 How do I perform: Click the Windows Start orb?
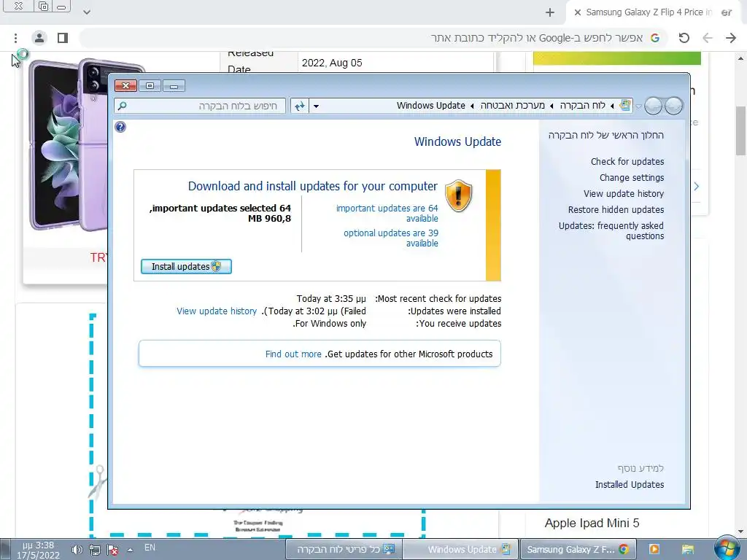tap(727, 549)
